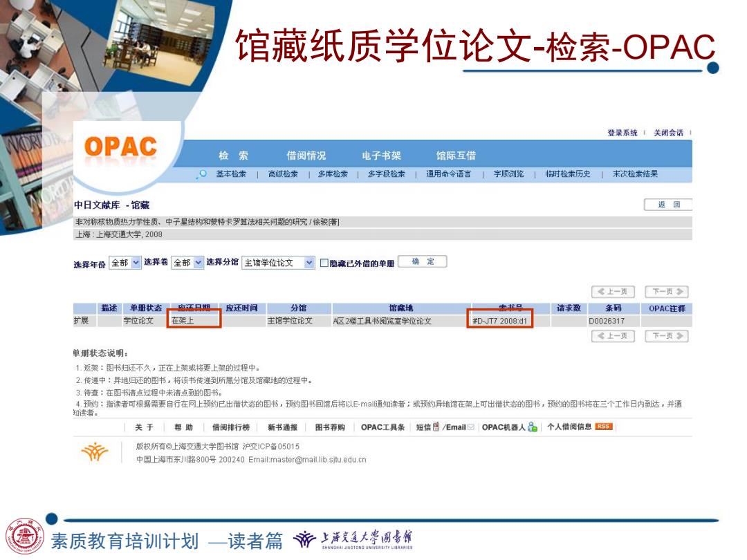Click the A区2楼工具书阅览室学位论文 location cell
The width and height of the screenshot is (747, 560).
point(382,321)
